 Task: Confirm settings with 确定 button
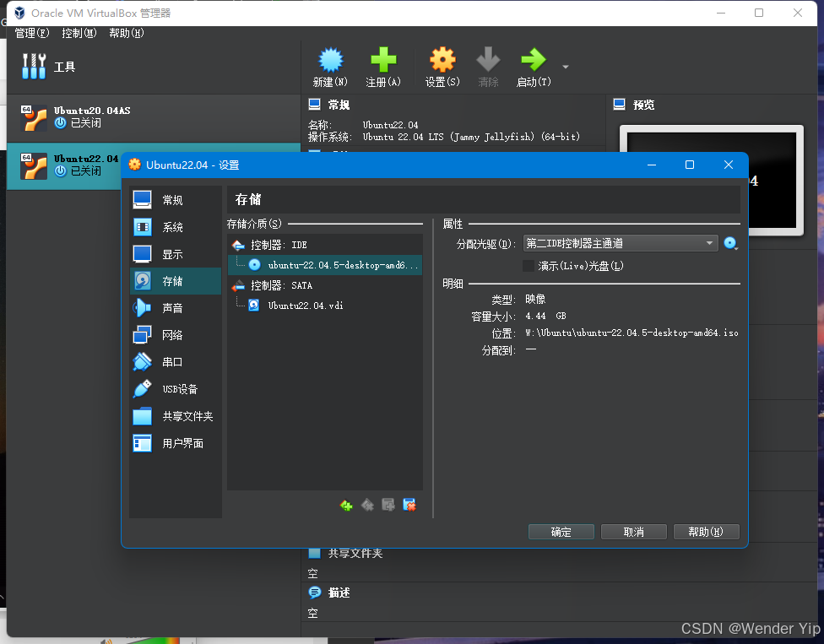click(x=561, y=532)
